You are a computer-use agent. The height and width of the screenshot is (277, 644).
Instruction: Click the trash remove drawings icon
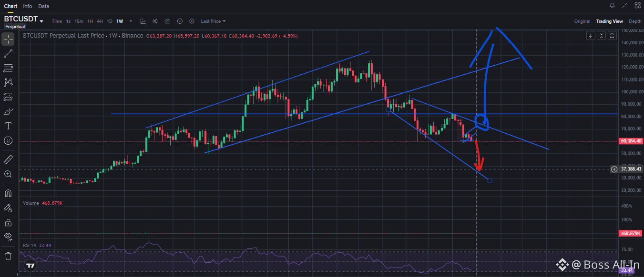click(8, 256)
